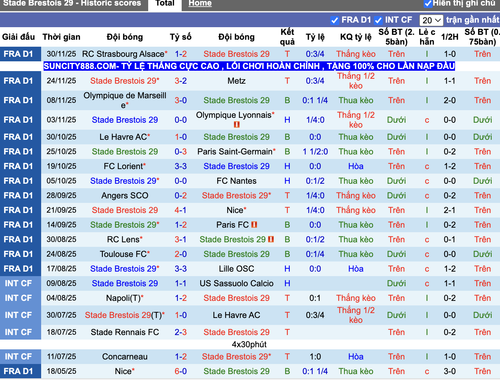Image resolution: width=500 pixels, height=380 pixels.
Task: Click score 3-2 versus Metz
Action: 181,81
